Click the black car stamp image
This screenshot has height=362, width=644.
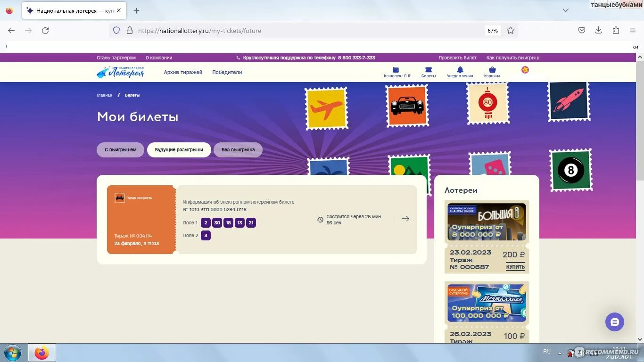click(407, 106)
